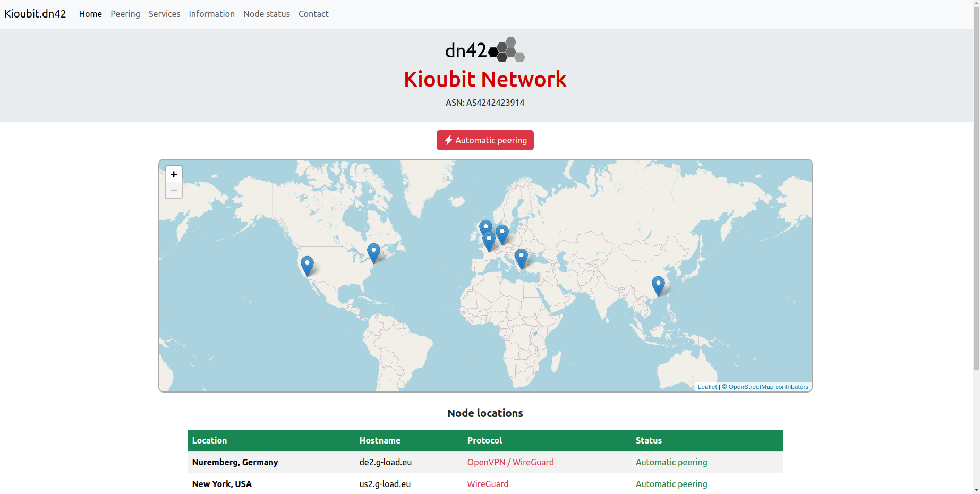980x494 pixels.
Task: Zoom in on the map with plus button
Action: [174, 174]
